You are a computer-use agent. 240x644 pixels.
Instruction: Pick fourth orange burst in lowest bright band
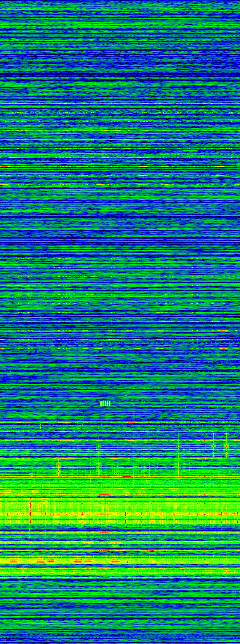78,561
